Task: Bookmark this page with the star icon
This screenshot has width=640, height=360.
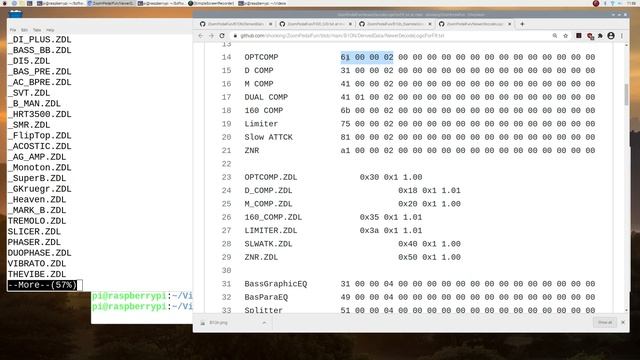Action: coord(565,36)
